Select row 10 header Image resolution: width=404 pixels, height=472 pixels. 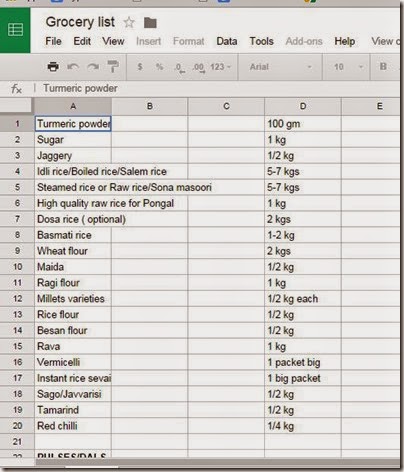point(17,267)
